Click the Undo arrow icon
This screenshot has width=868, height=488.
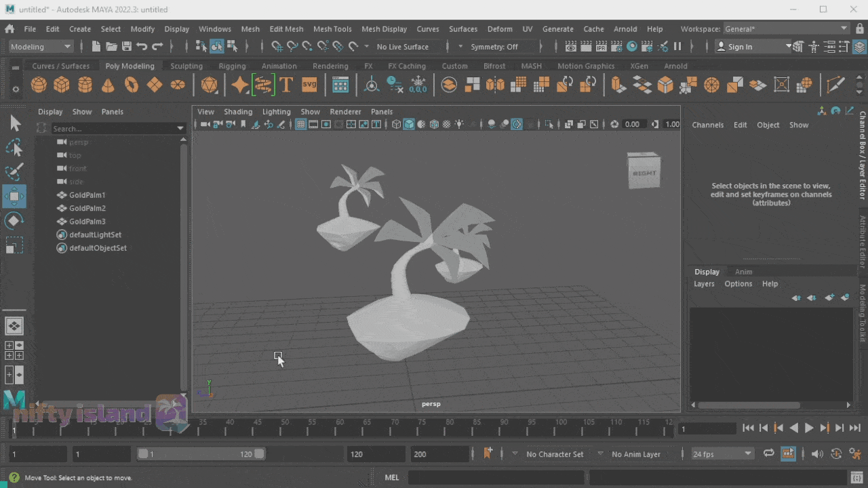(142, 47)
